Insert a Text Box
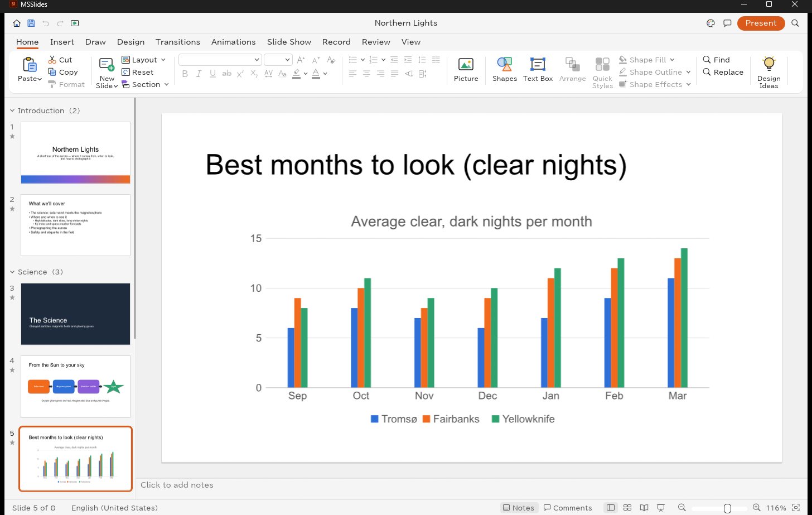 pyautogui.click(x=538, y=70)
